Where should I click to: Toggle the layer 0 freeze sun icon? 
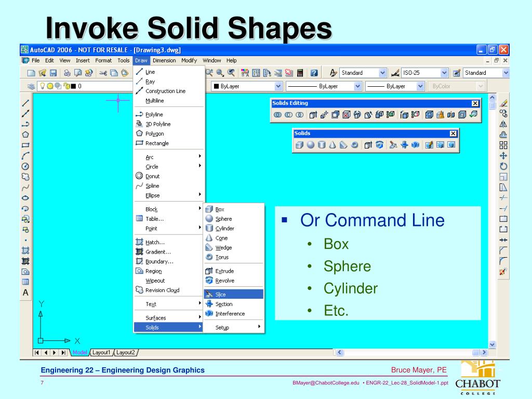point(50,86)
